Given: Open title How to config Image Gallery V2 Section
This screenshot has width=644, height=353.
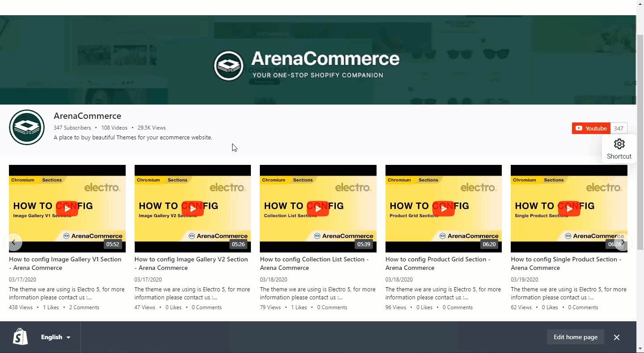Looking at the screenshot, I should (191, 264).
